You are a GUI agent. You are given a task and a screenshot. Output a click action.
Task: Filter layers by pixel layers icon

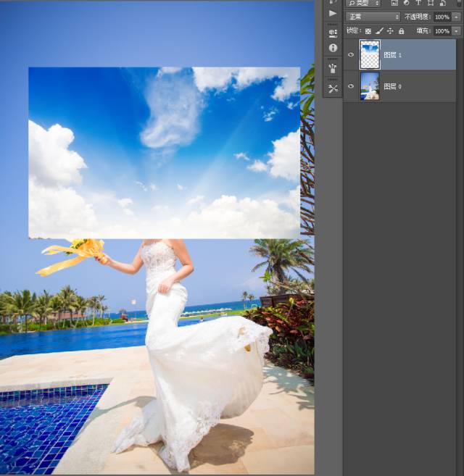tap(394, 3)
